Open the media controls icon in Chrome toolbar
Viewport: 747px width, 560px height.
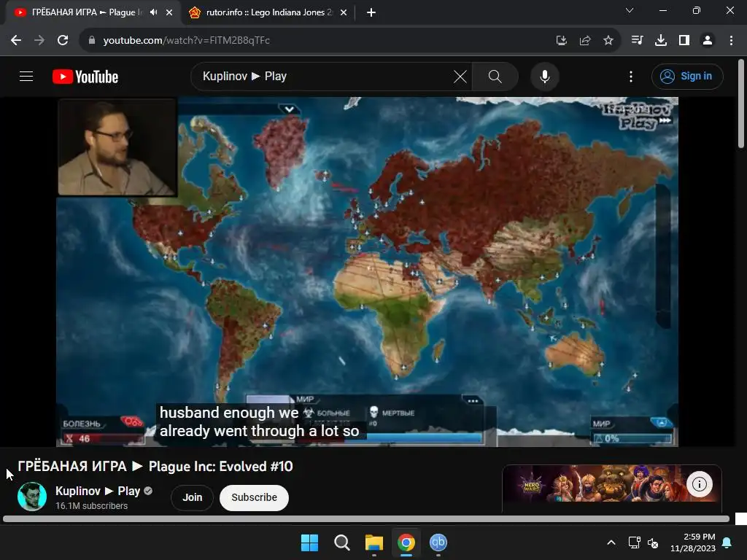click(637, 41)
